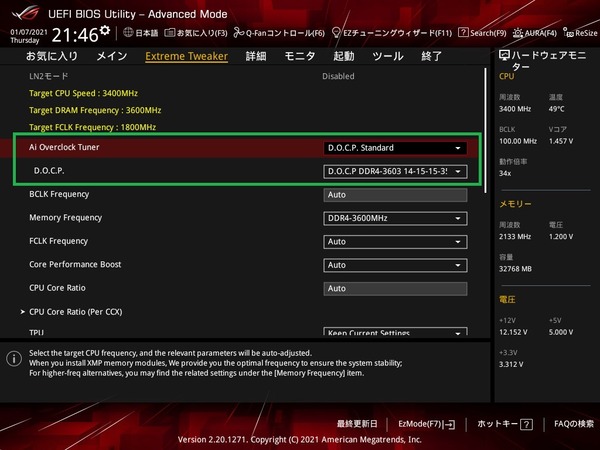Click the 21:46 clock display
The width and height of the screenshot is (600, 450).
[x=75, y=35]
